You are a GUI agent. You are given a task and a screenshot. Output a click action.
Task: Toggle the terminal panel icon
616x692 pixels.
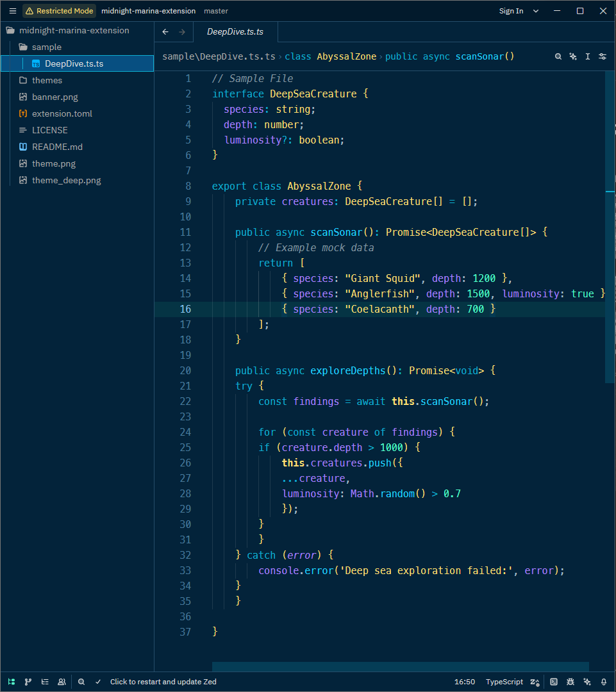(x=554, y=682)
